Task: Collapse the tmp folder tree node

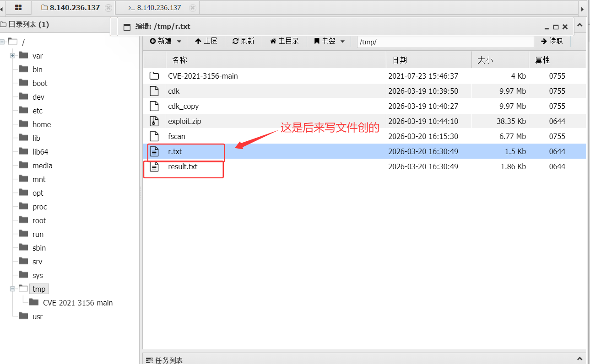Action: point(12,289)
